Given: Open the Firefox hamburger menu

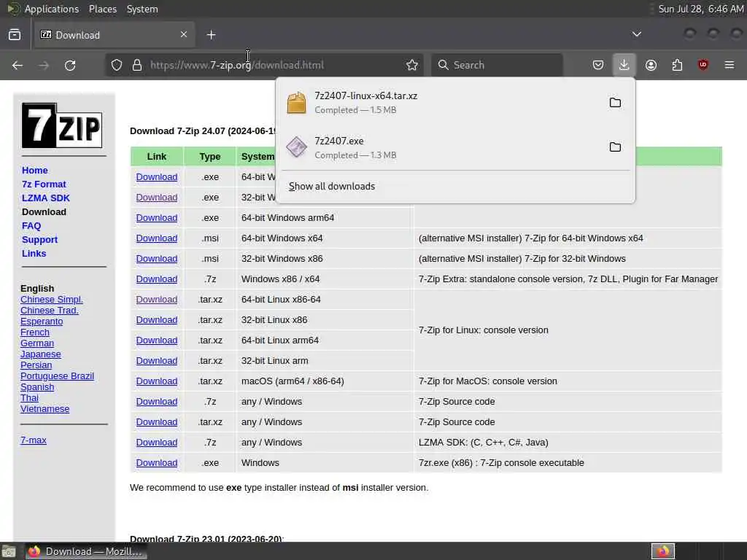Looking at the screenshot, I should point(729,65).
